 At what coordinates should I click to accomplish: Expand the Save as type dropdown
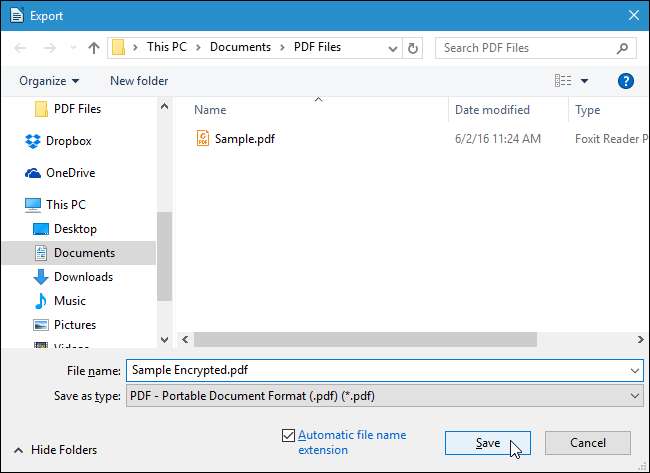point(636,396)
